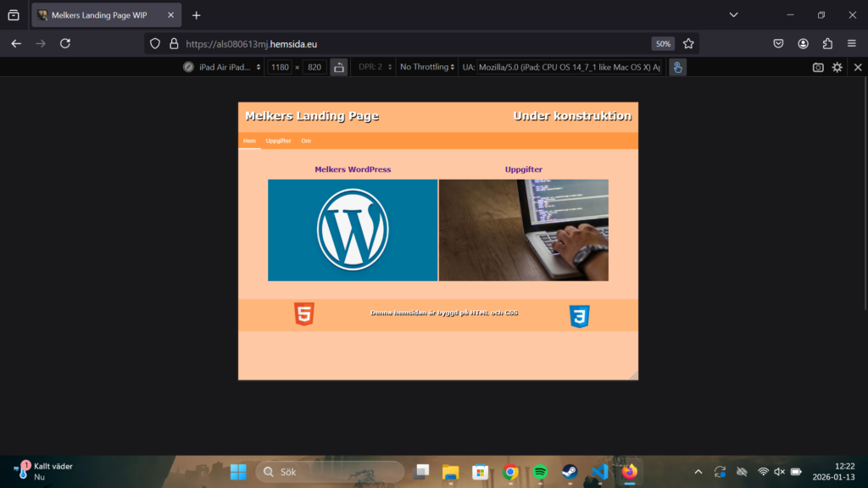Bookmark this page with the star icon
Screen dimensions: 868x488
pos(688,43)
